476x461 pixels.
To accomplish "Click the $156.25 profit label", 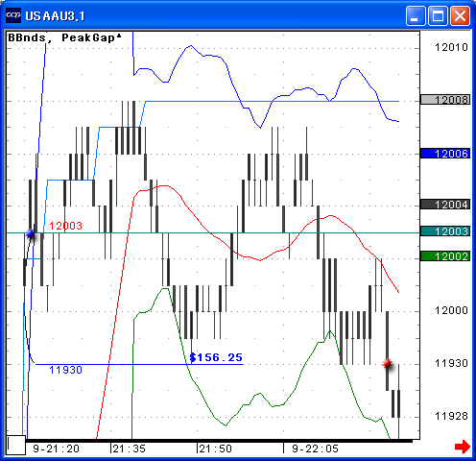I will (x=216, y=357).
